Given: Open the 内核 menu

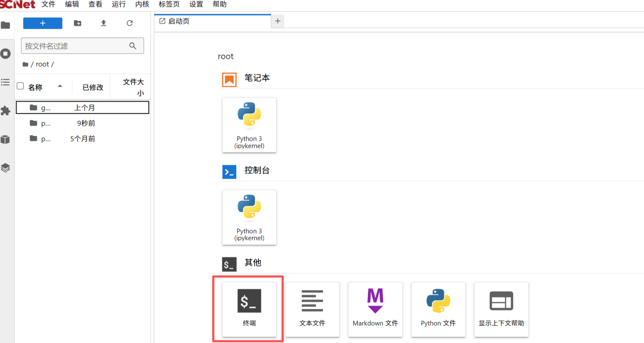Looking at the screenshot, I should (x=142, y=5).
